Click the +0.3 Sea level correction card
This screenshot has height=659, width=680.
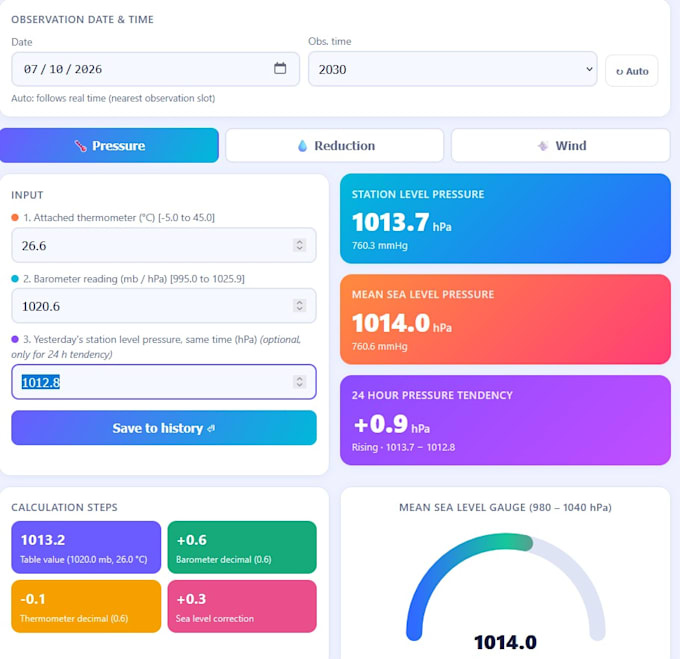coord(242,606)
